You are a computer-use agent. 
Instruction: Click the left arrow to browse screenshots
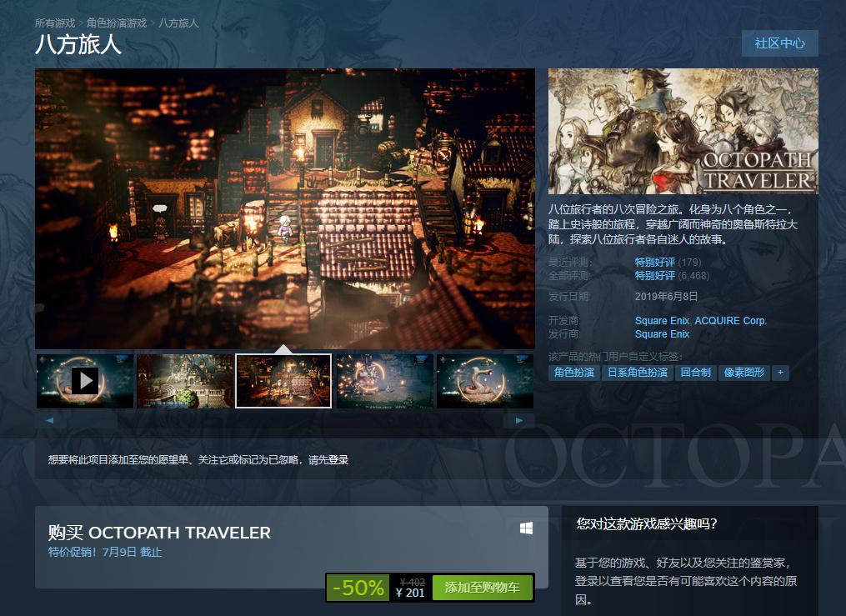50,421
